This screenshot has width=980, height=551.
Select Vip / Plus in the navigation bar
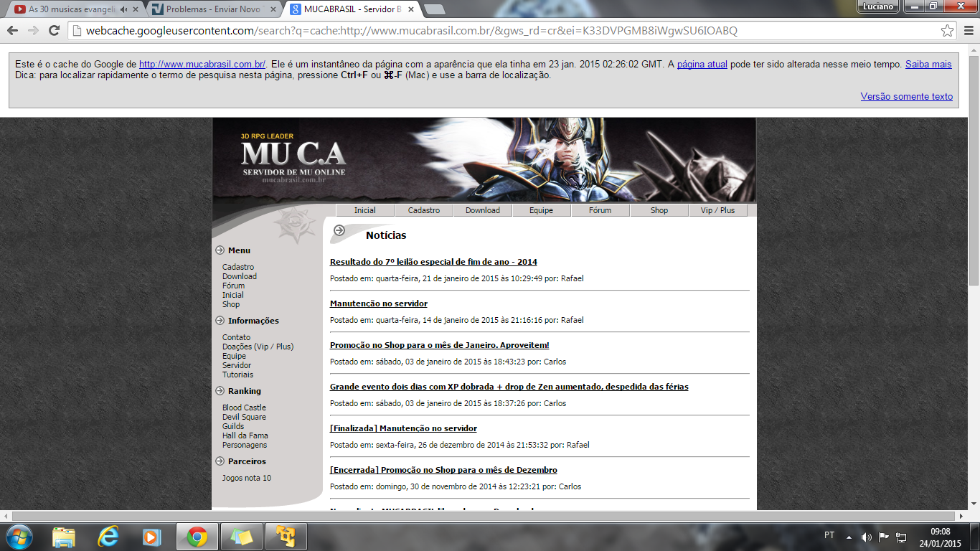coord(717,210)
